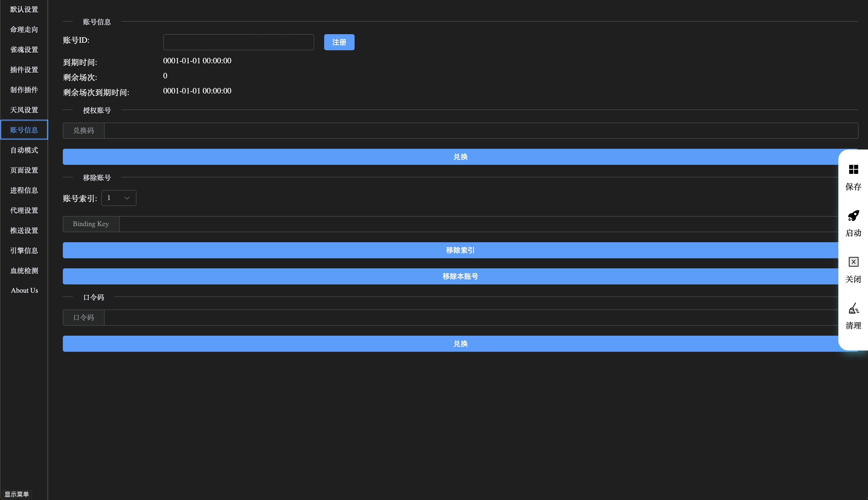Select 推送设置 in the sidebar

(24, 230)
